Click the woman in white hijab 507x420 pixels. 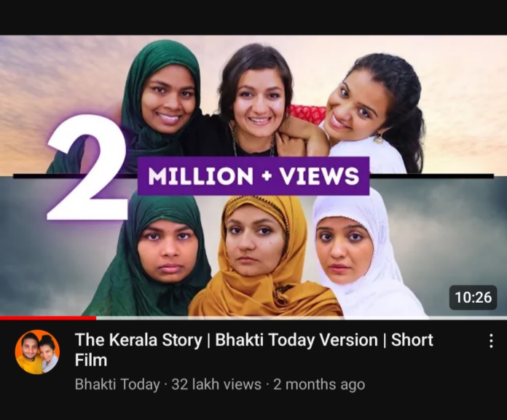pos(359,255)
